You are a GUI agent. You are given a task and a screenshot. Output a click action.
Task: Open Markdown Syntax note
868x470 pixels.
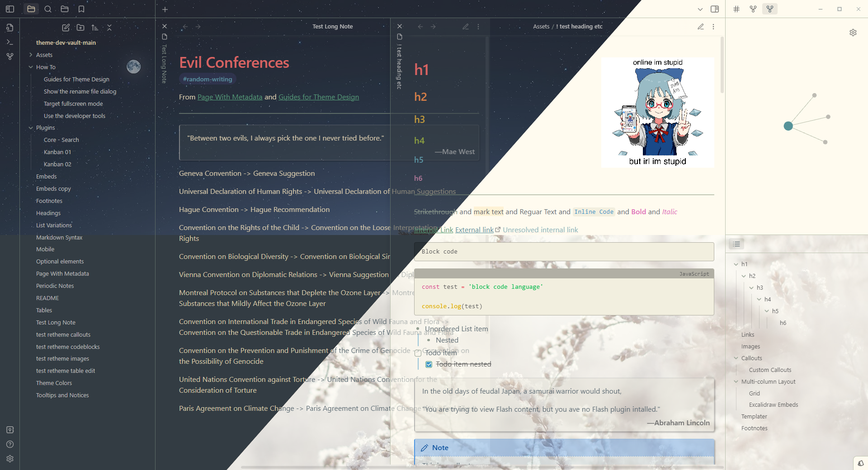click(59, 238)
